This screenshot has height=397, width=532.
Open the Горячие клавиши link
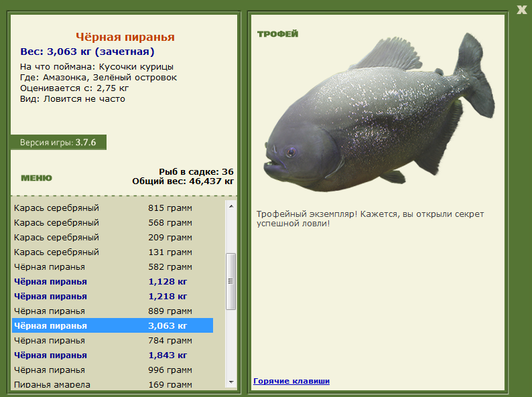(x=291, y=381)
